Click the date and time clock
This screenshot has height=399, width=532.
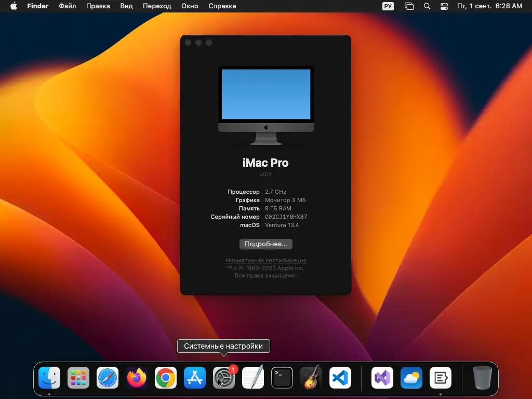489,6
